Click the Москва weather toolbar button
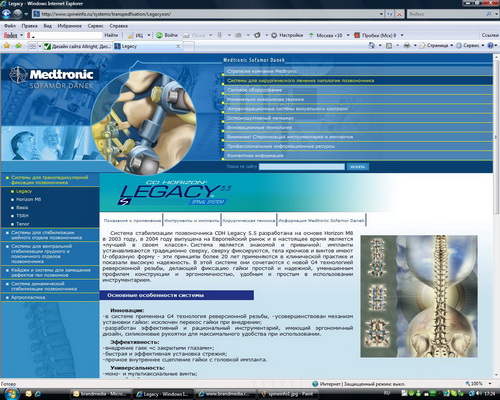Image resolution: width=500 pixels, height=400 pixels. coord(325,35)
